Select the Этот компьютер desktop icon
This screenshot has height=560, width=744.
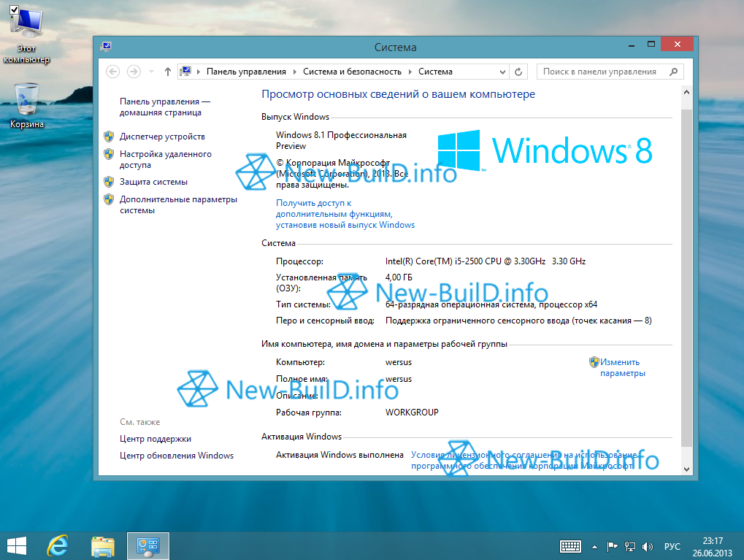point(26,36)
